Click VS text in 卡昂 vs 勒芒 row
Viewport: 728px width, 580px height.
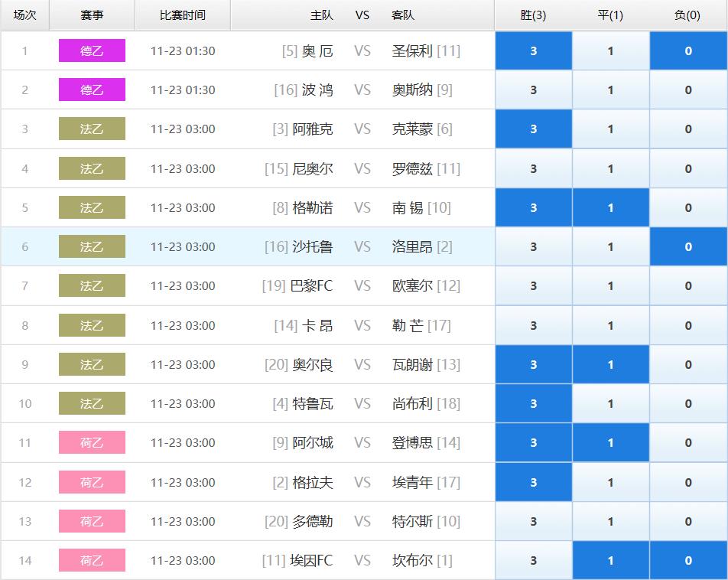point(362,325)
